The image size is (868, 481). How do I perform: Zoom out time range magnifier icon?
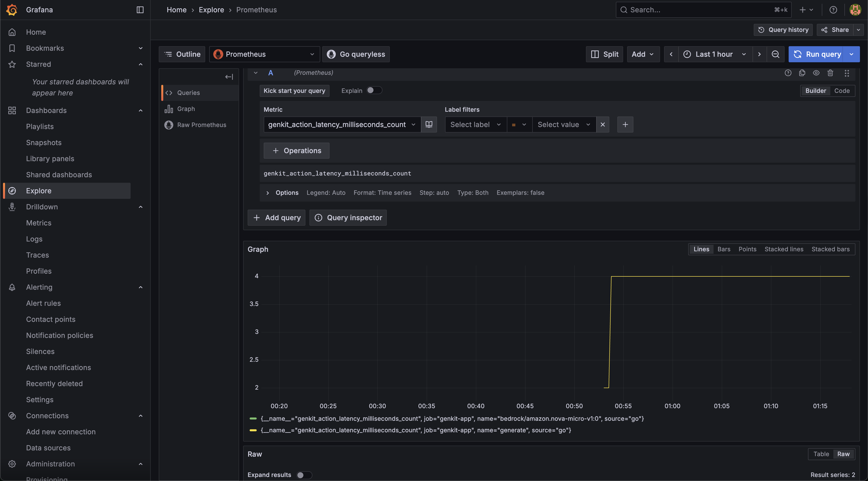pos(775,54)
